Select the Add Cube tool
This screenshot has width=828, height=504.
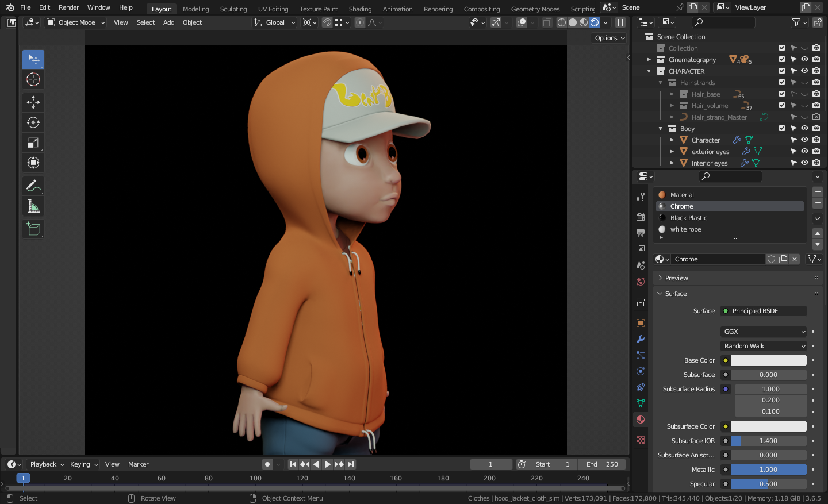point(33,229)
